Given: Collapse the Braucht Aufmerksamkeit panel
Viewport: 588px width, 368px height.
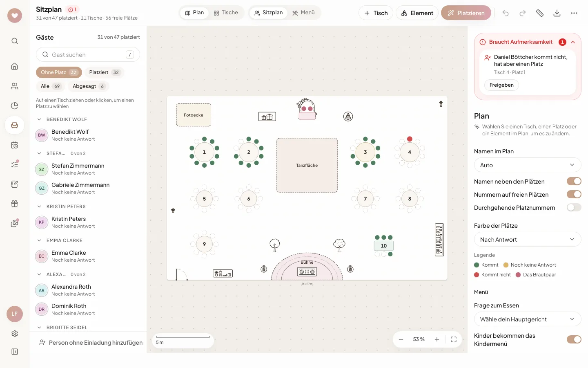Looking at the screenshot, I should (573, 42).
